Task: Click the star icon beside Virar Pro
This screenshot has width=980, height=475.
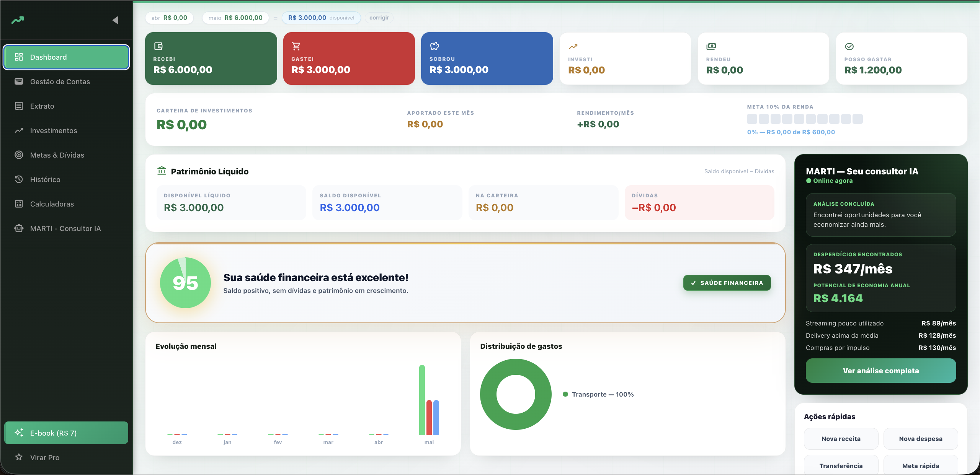Action: (x=19, y=457)
